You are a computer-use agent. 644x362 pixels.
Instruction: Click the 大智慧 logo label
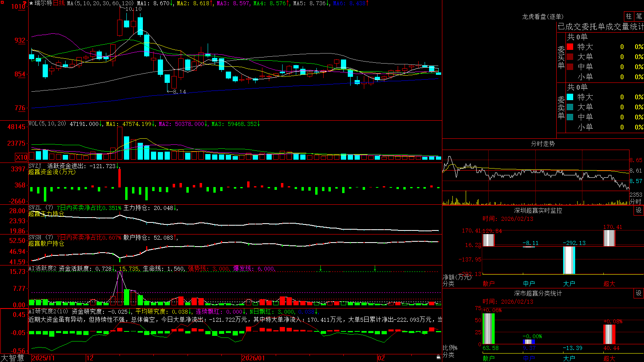(x=12, y=358)
